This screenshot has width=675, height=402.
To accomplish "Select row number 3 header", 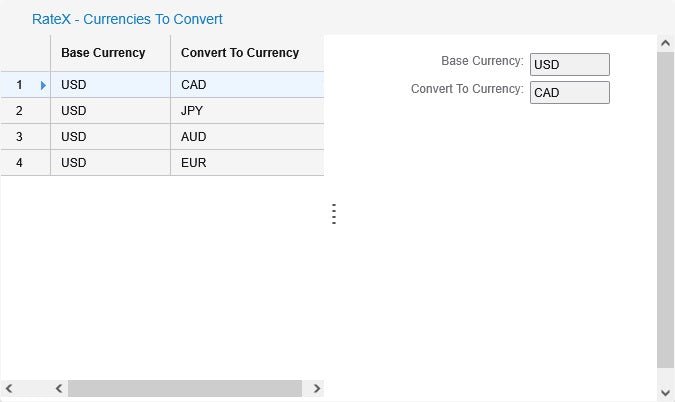I will 20,137.
